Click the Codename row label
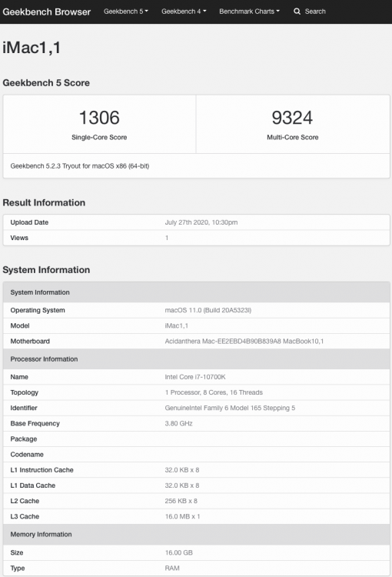 click(x=27, y=455)
